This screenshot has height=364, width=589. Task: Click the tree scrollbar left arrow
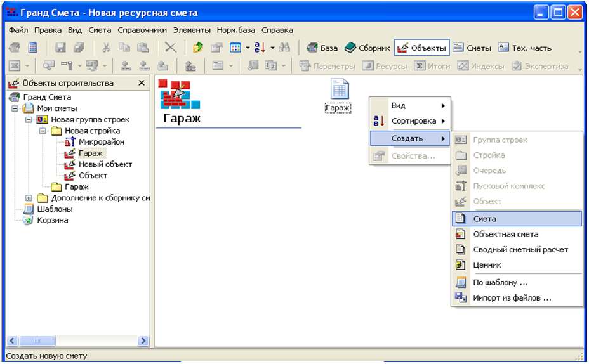pyautogui.click(x=13, y=341)
